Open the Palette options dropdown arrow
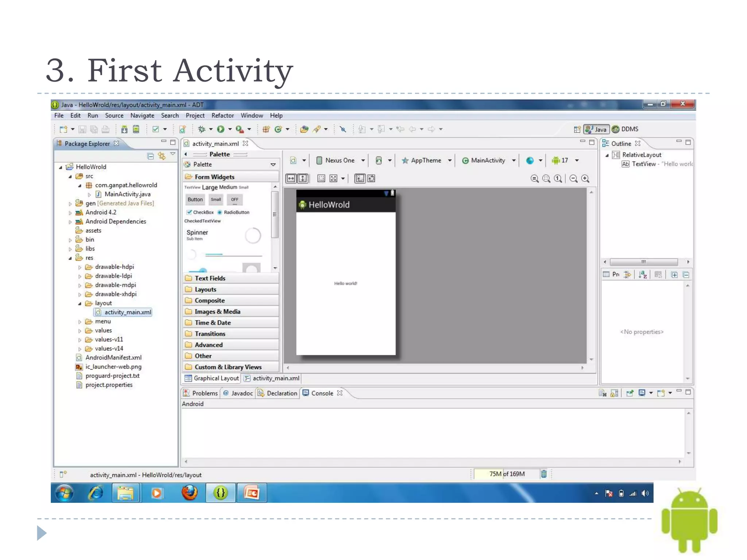Screen dimensions: 747x560 [273, 164]
